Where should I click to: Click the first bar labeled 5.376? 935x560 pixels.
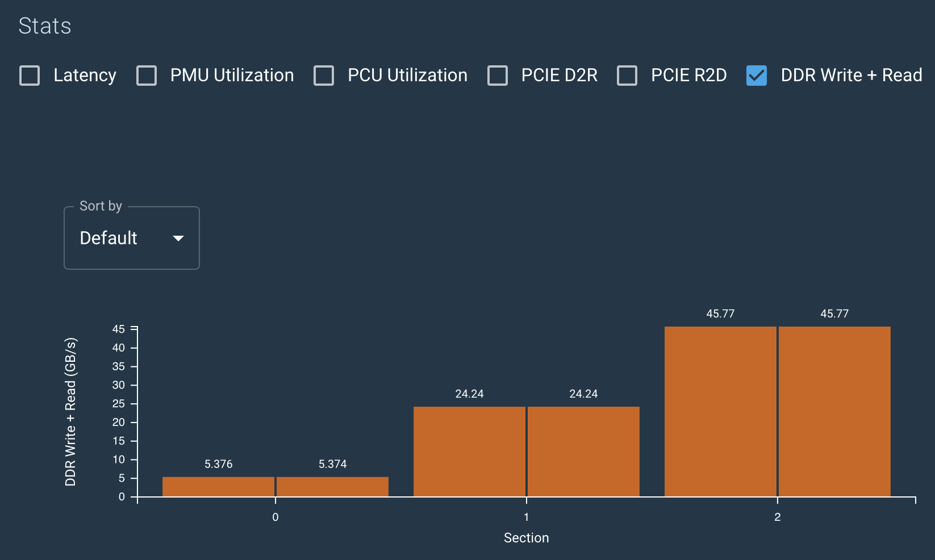(218, 487)
